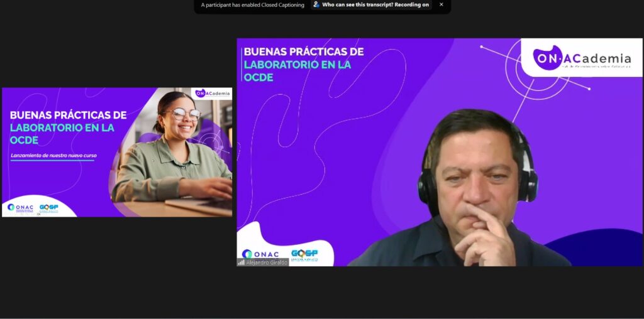The image size is (644, 319).
Task: Click the Alejandro Giraldo name label
Action: [x=266, y=262]
